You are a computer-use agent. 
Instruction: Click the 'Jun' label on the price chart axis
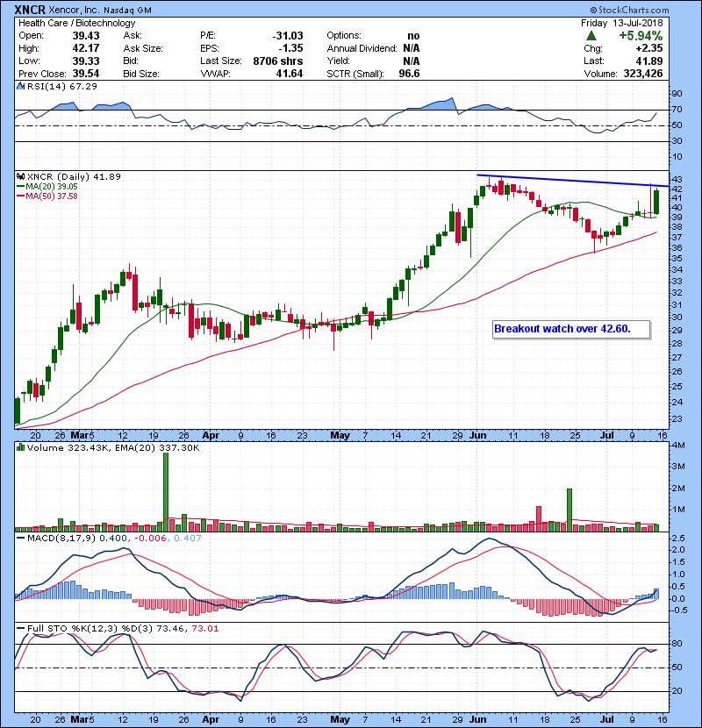[x=478, y=435]
